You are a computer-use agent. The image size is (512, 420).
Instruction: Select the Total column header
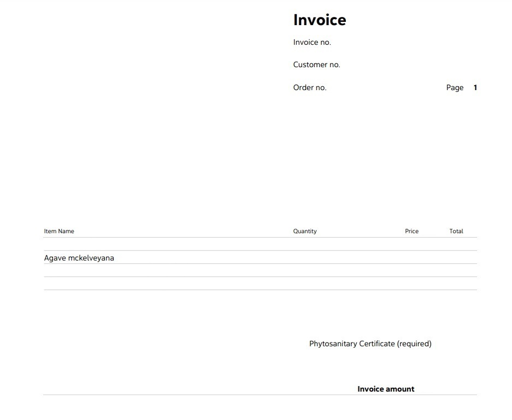tap(456, 231)
